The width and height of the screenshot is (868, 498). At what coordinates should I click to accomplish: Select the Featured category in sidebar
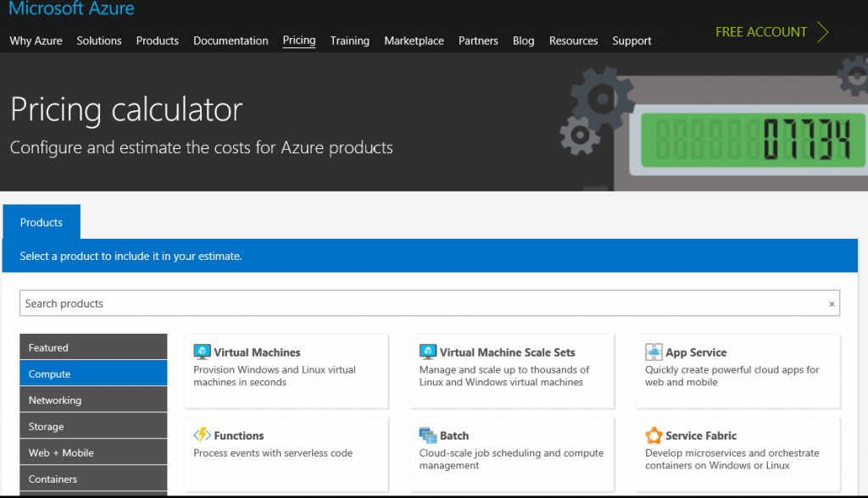click(x=93, y=347)
